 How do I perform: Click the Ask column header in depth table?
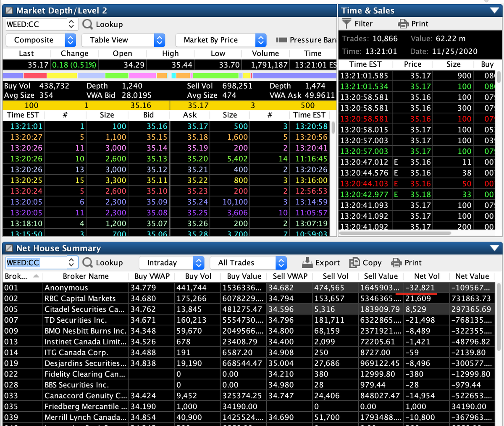pyautogui.click(x=190, y=115)
